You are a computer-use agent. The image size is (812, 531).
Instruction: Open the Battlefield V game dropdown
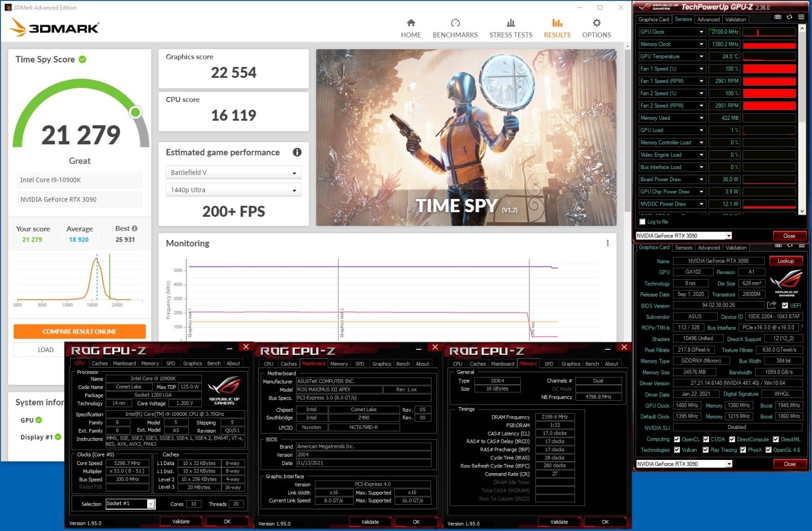[x=233, y=173]
